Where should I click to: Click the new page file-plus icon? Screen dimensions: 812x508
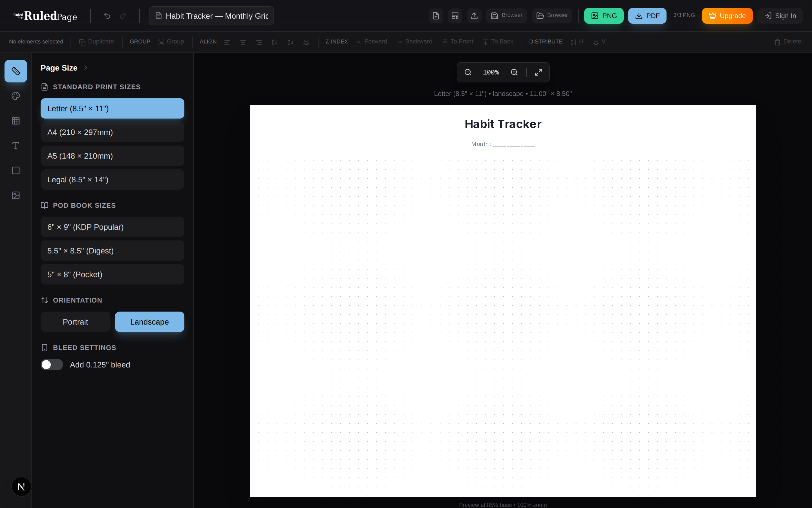(x=436, y=16)
